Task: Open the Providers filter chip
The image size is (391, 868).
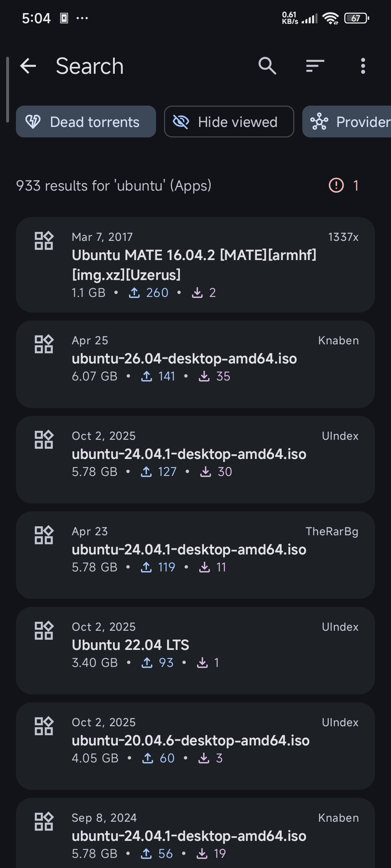Action: click(347, 122)
